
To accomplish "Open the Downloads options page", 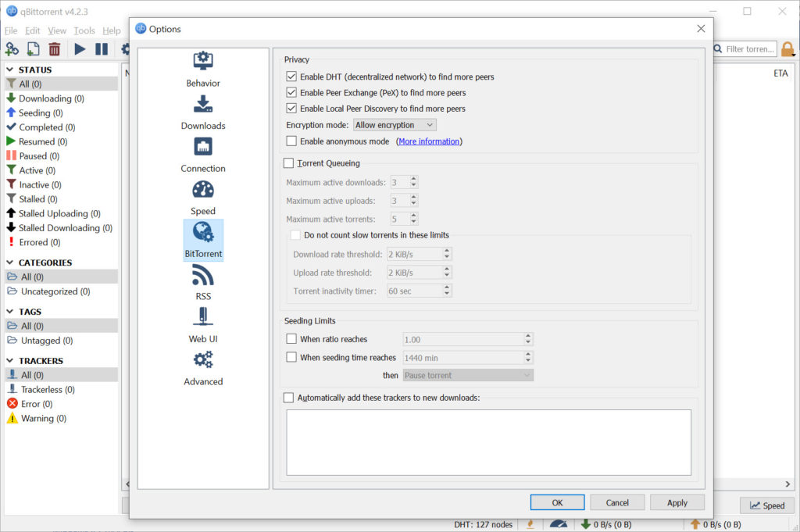I will click(x=203, y=112).
